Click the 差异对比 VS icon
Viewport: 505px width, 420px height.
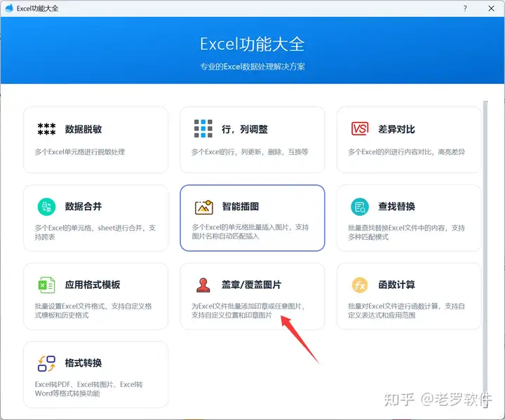(x=360, y=129)
